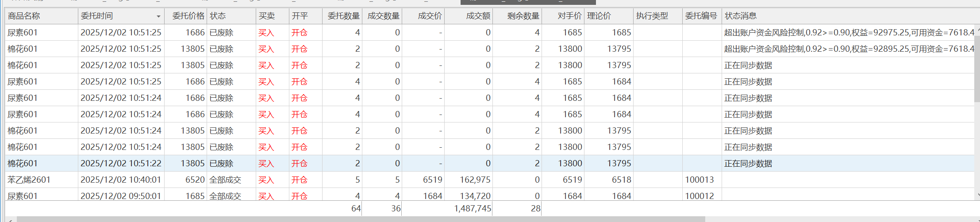Sort by 商品名称 column header
The width and height of the screenshot is (980, 222).
click(24, 16)
